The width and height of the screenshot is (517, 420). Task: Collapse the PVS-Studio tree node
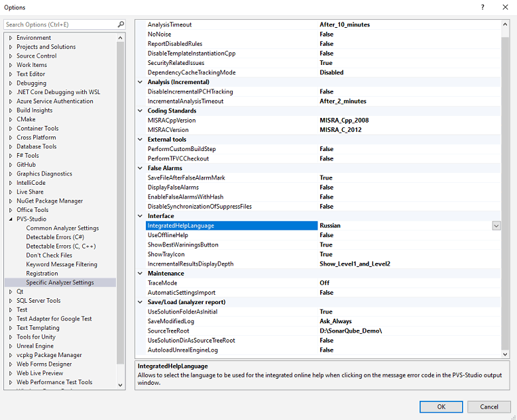pos(11,219)
